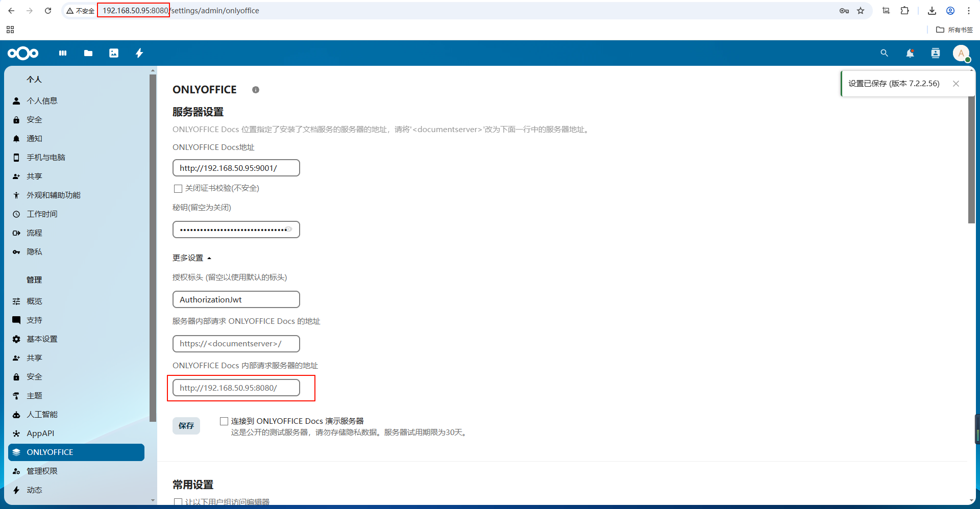
Task: Click the ONLYOFFICE Docs address input field
Action: coord(235,168)
